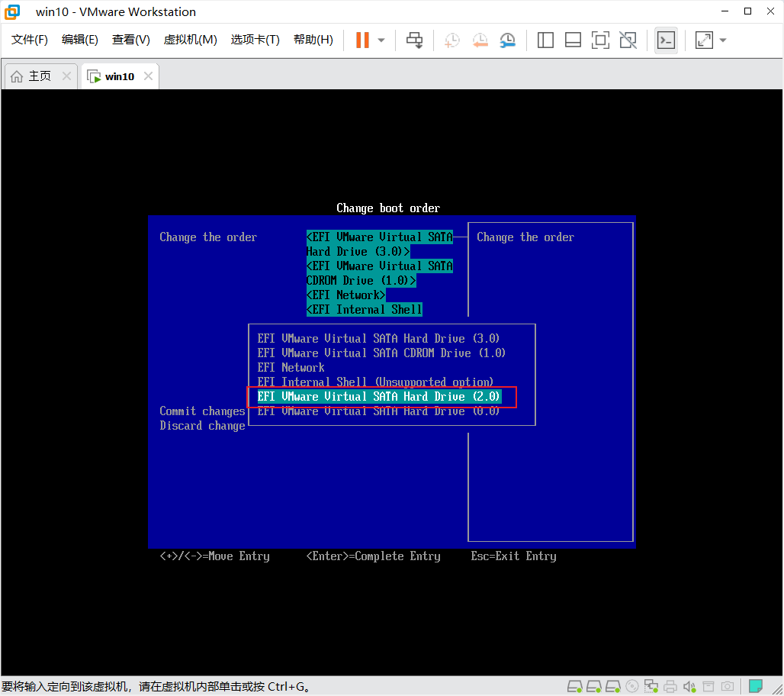This screenshot has width=784, height=696.
Task: Toggle the library sidebar panel icon
Action: (x=545, y=40)
